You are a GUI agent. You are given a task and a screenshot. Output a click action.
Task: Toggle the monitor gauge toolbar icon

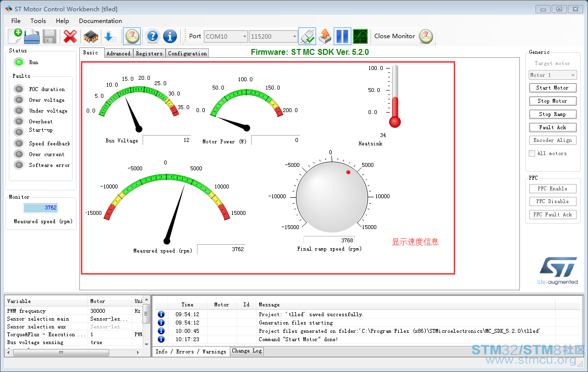132,36
